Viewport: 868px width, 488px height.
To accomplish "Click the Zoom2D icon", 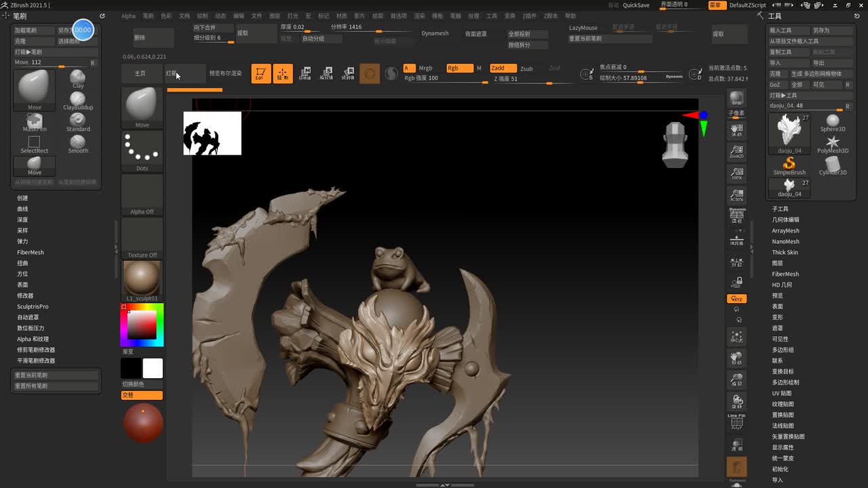I will tap(736, 152).
